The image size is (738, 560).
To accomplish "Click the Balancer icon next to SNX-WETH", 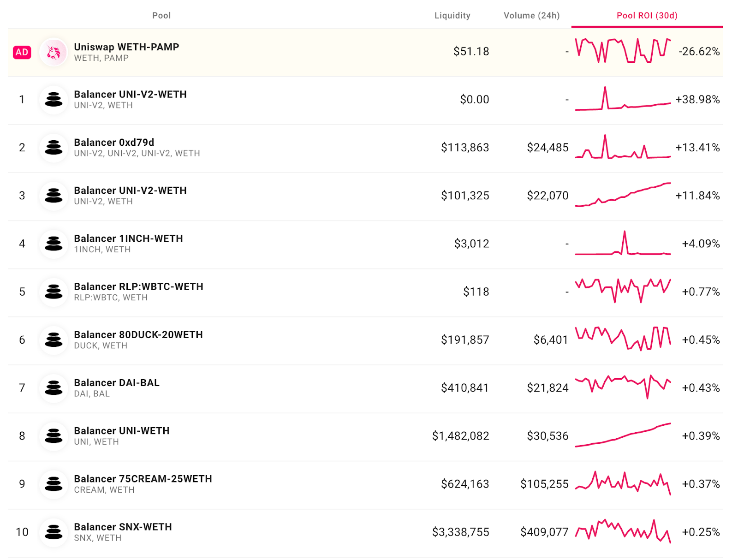I will (54, 532).
